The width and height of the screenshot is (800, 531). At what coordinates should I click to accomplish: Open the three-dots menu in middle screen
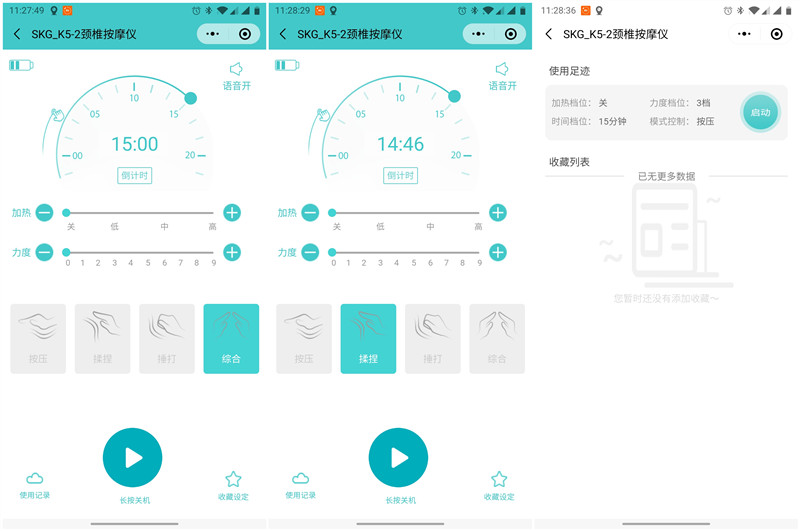point(479,34)
